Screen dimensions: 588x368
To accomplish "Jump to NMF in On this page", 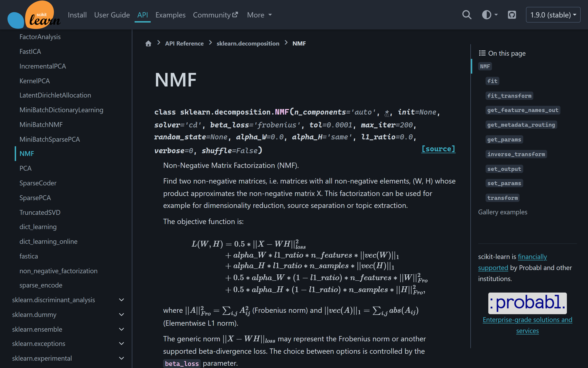I will pos(485,66).
